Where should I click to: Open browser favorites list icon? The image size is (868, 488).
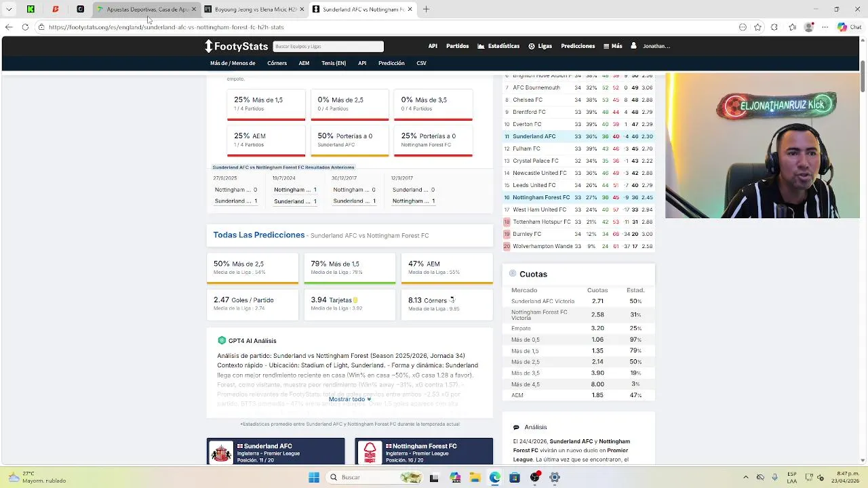pyautogui.click(x=792, y=27)
